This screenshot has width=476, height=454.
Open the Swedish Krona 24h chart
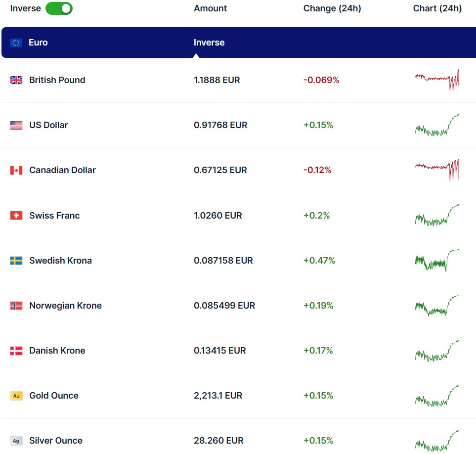pyautogui.click(x=437, y=261)
